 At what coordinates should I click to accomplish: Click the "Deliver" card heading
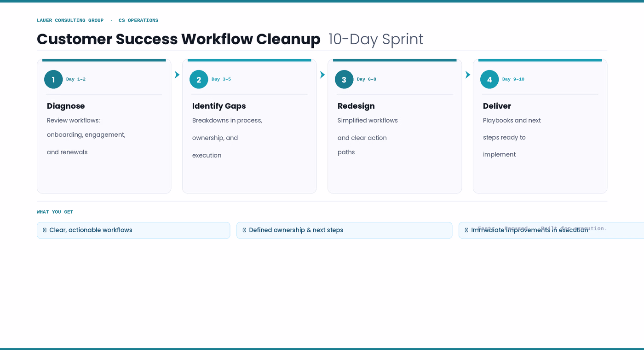click(497, 106)
